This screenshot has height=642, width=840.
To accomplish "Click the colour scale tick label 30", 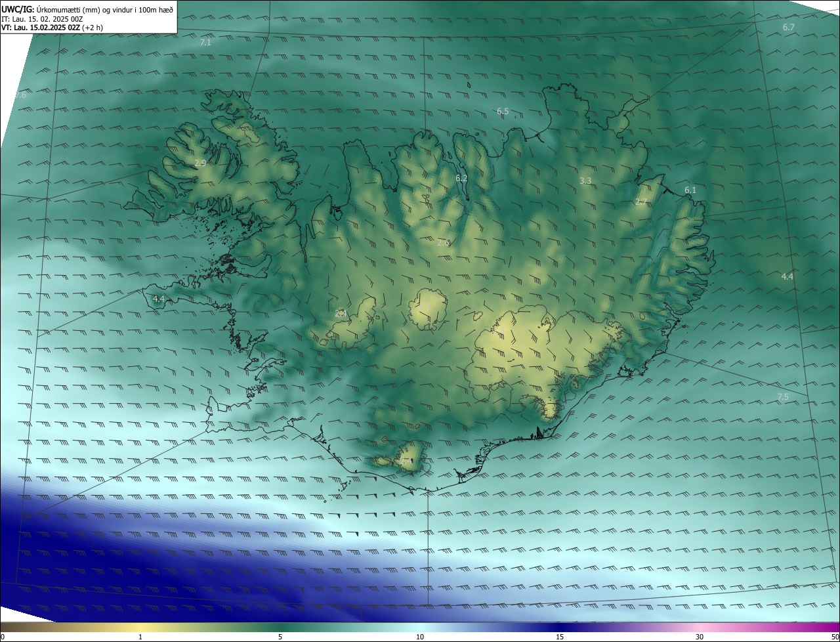I will [x=700, y=637].
